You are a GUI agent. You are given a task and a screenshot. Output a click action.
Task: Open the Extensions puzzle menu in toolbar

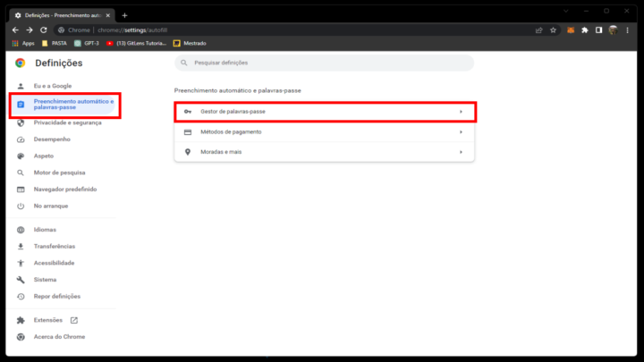click(585, 30)
